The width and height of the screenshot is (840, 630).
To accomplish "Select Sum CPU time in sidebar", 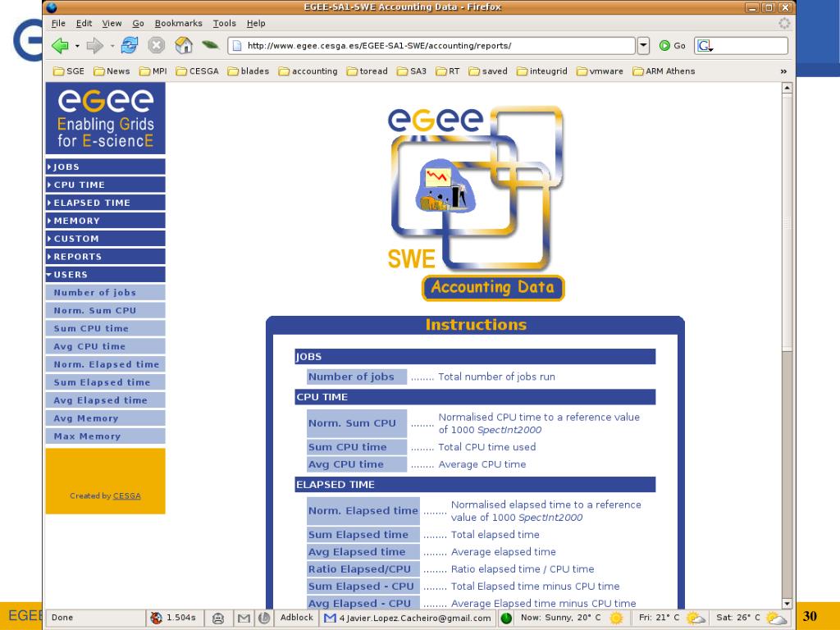I will (x=106, y=328).
